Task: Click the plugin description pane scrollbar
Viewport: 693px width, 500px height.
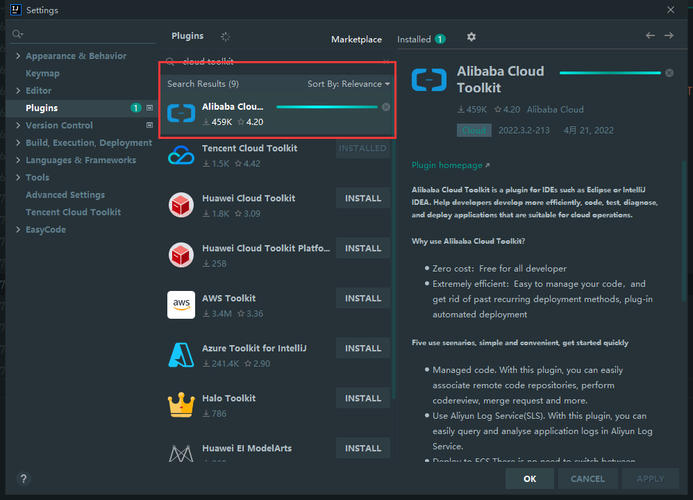Action: tap(684, 230)
